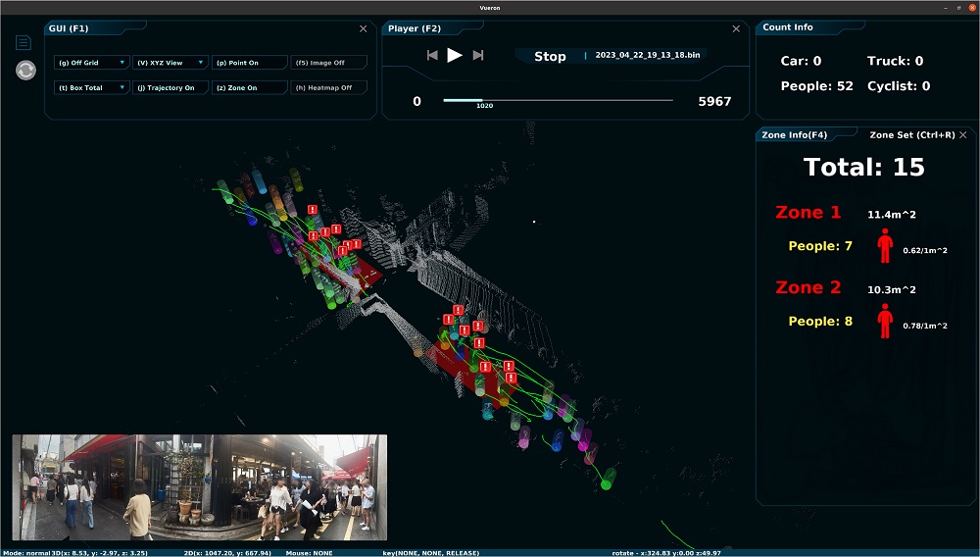980x557 pixels.
Task: Toggle the (j) Trajectory On option
Action: (x=170, y=88)
